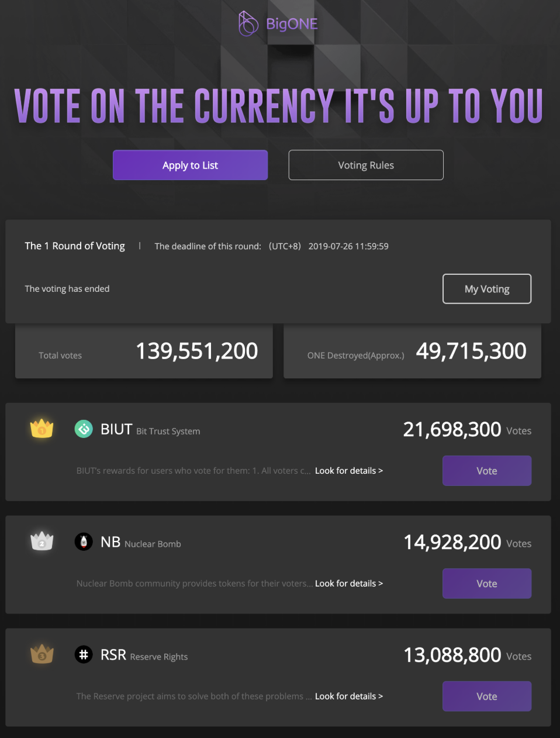The image size is (560, 738).
Task: Vote for BIUT
Action: (487, 471)
